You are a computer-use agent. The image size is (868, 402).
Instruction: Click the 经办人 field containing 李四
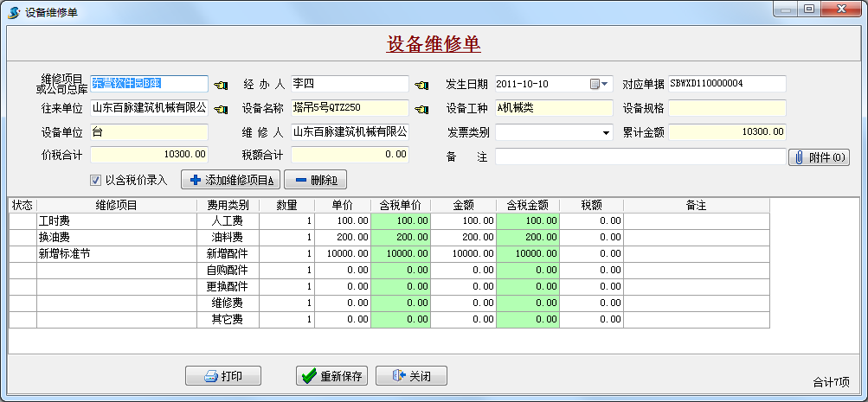(350, 84)
